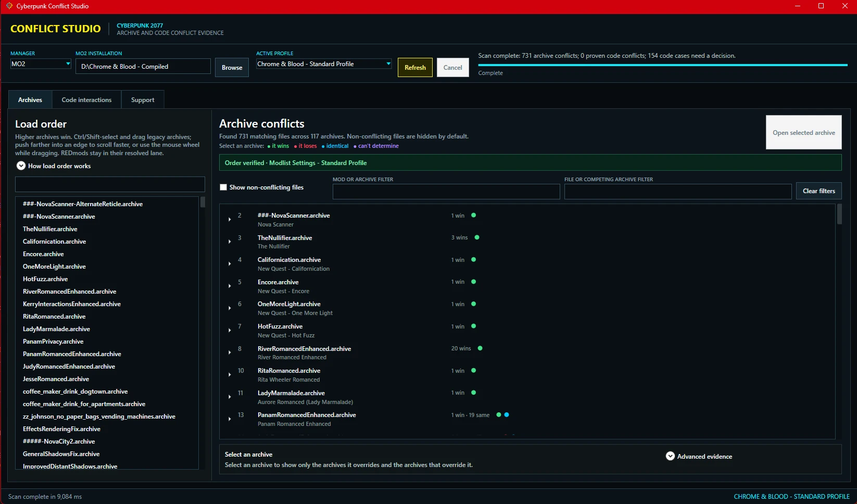Expand the TheNullifier.archive conflict row

click(230, 242)
